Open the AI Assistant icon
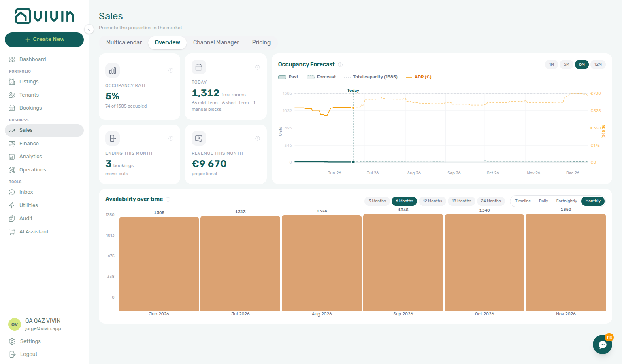This screenshot has height=364, width=622. [12, 232]
